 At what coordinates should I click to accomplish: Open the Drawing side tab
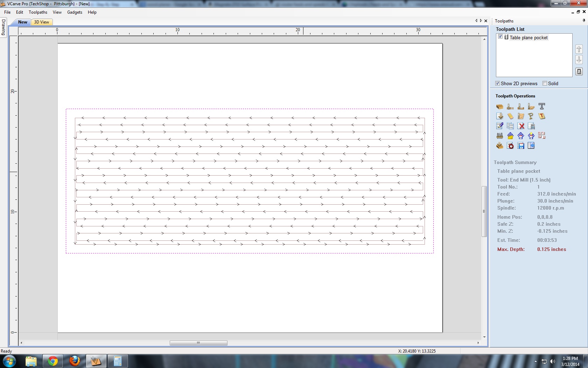tap(3, 27)
